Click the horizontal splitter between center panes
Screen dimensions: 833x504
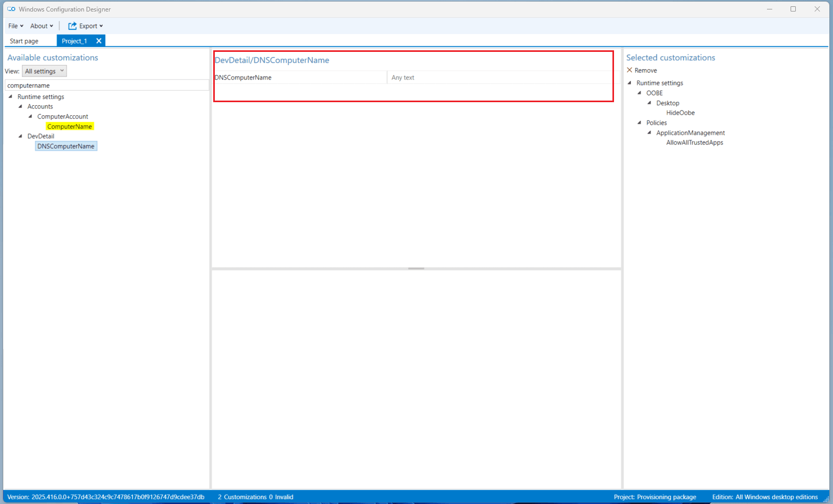point(416,268)
